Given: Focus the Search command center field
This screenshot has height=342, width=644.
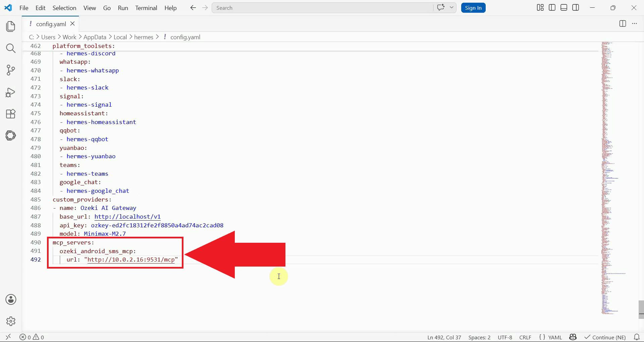Looking at the screenshot, I should 322,8.
